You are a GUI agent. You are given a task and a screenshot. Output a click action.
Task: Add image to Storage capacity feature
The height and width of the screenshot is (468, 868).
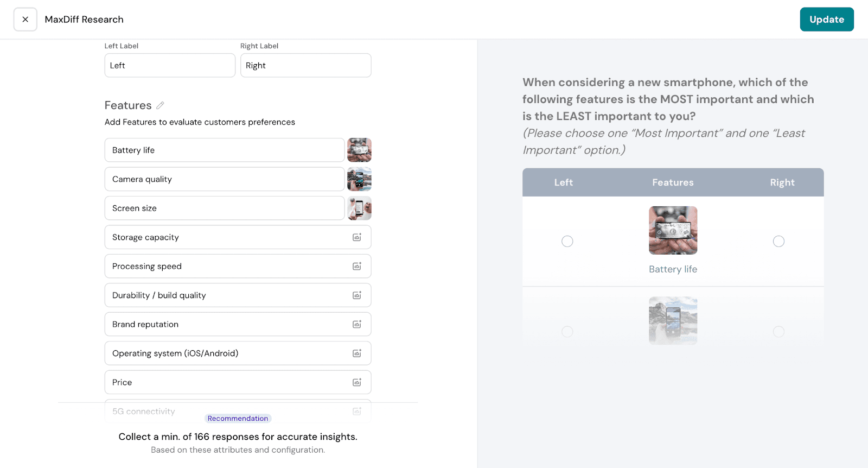coord(357,237)
